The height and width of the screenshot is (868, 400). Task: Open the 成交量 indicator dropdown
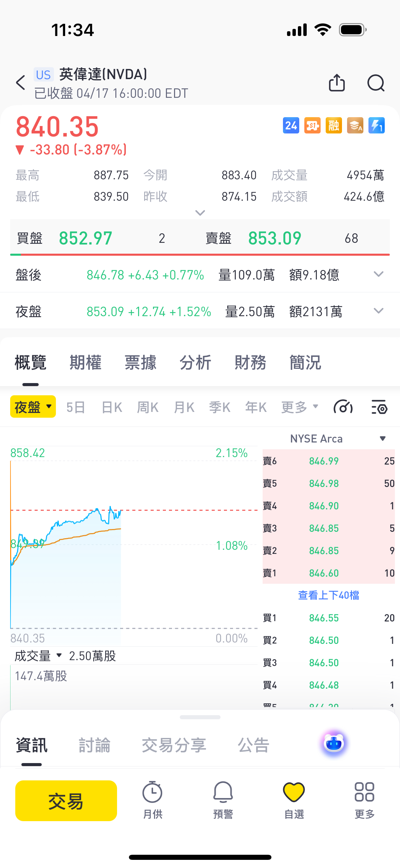(x=38, y=656)
